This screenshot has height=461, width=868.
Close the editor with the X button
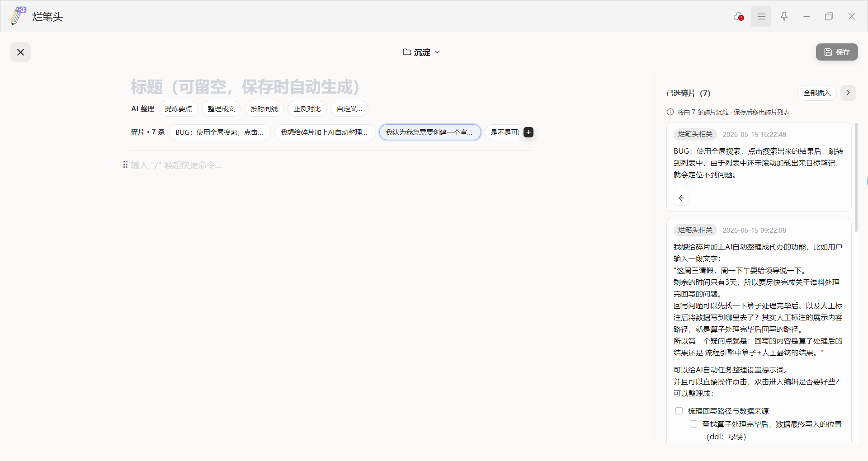(21, 52)
